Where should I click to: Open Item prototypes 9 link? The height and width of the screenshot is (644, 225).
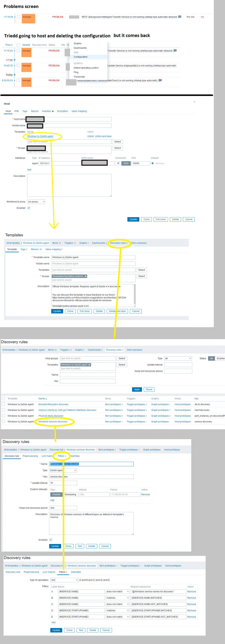(x=114, y=410)
